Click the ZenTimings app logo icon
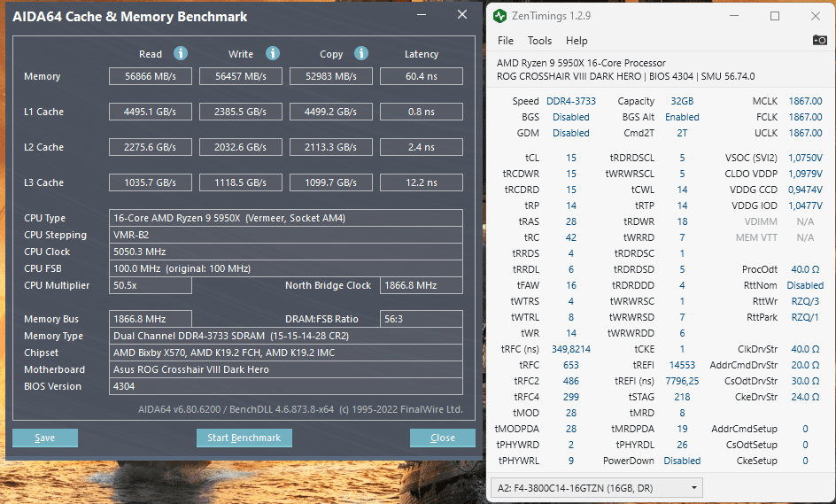The height and width of the screenshot is (504, 836). pos(499,16)
